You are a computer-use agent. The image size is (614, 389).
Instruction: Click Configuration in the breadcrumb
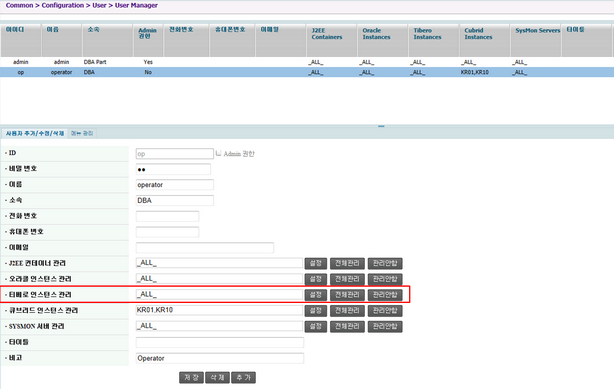pos(63,5)
